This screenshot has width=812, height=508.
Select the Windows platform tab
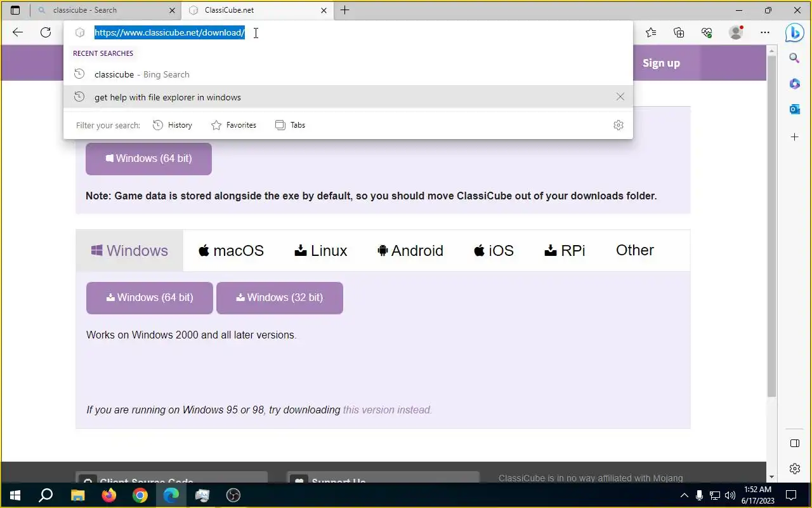129,250
